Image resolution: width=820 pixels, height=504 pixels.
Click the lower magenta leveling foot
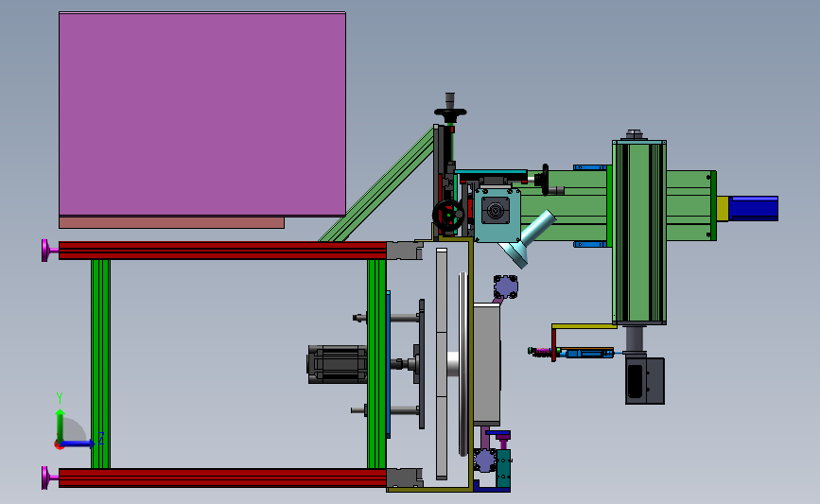pyautogui.click(x=49, y=478)
